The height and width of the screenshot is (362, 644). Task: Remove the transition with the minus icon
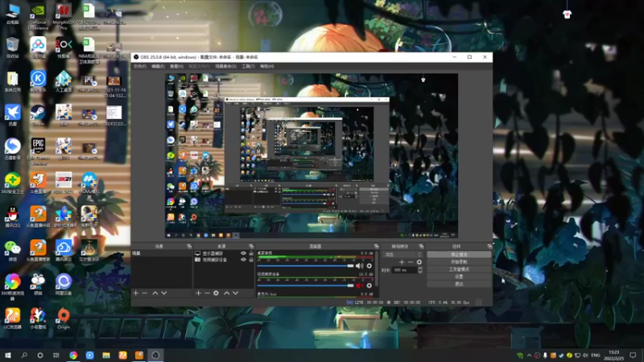411,262
